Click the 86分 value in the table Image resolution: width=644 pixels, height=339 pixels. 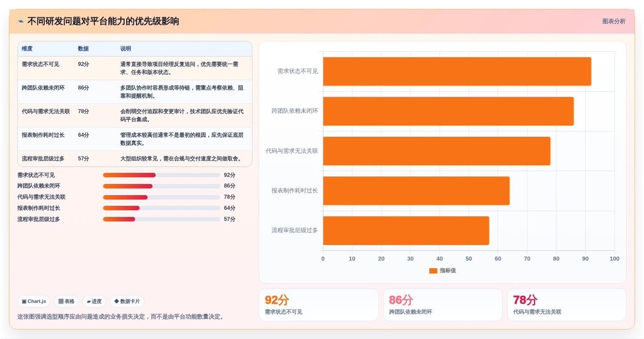point(83,88)
